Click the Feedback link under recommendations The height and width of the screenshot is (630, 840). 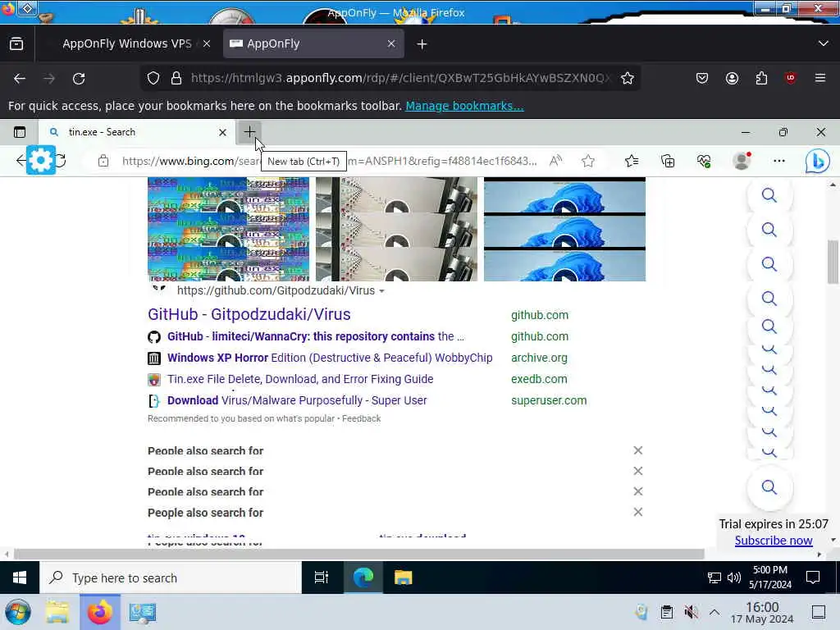click(361, 419)
